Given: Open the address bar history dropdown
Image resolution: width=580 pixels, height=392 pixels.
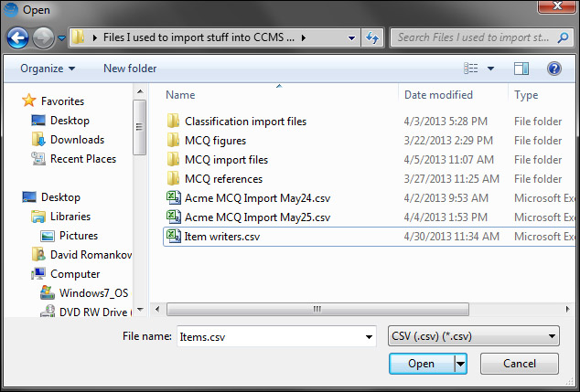Looking at the screenshot, I should pos(352,38).
